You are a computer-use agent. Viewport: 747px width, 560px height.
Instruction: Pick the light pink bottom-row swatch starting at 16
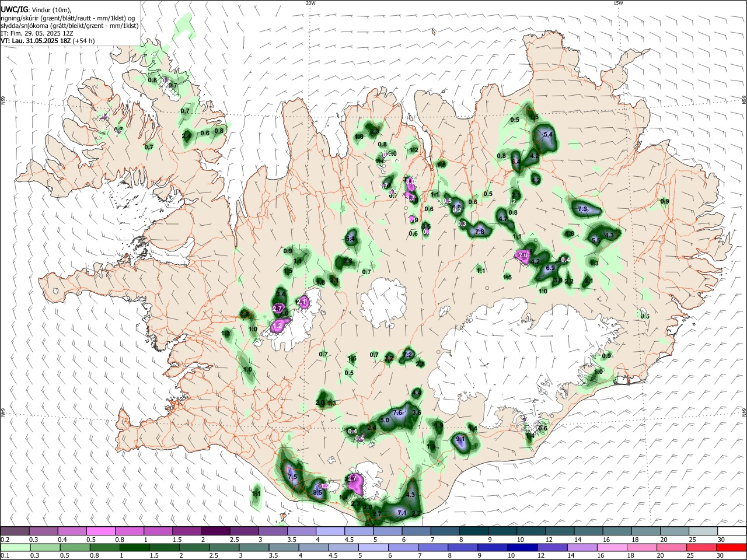click(x=612, y=548)
